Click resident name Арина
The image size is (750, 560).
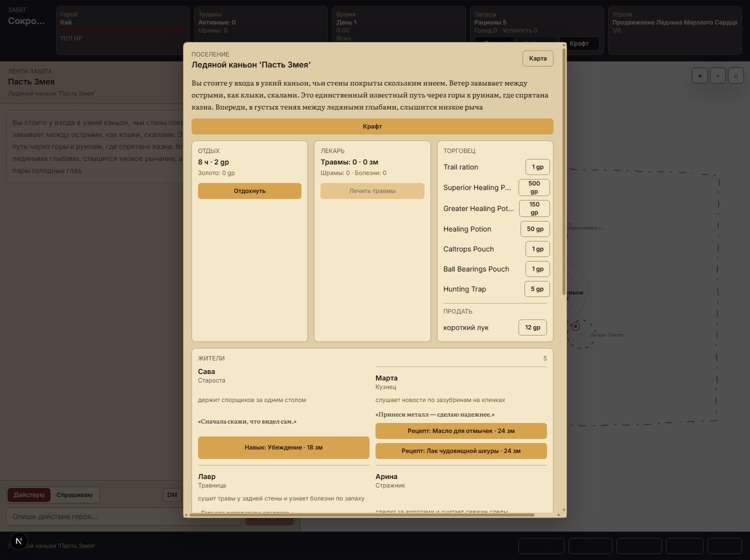tap(387, 476)
